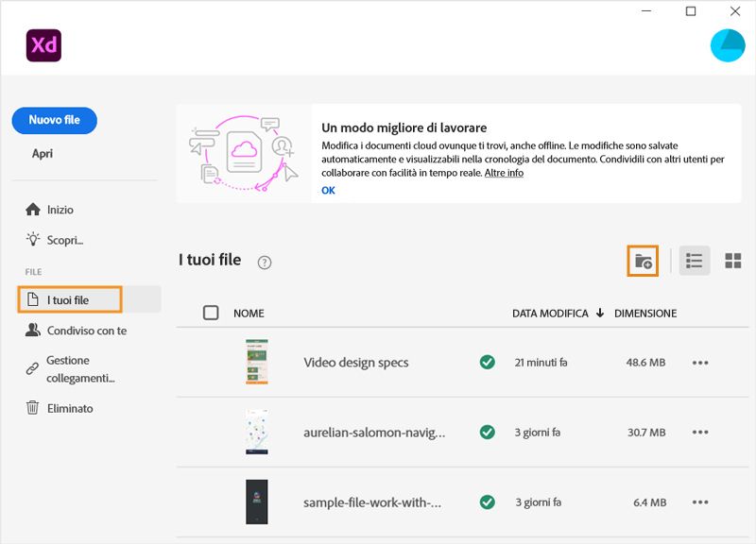Viewport: 756px width, 544px height.
Task: Go to Condiviso con te
Action: click(x=86, y=331)
